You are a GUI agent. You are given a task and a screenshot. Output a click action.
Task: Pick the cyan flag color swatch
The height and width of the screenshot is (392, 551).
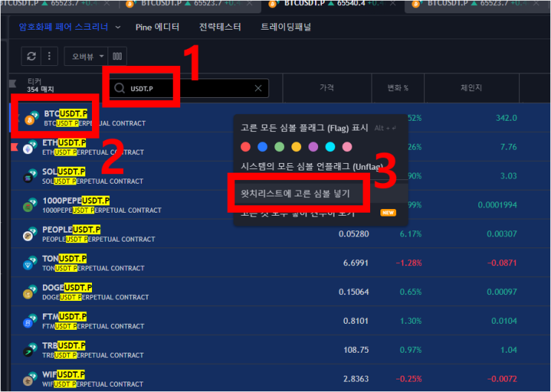point(330,147)
